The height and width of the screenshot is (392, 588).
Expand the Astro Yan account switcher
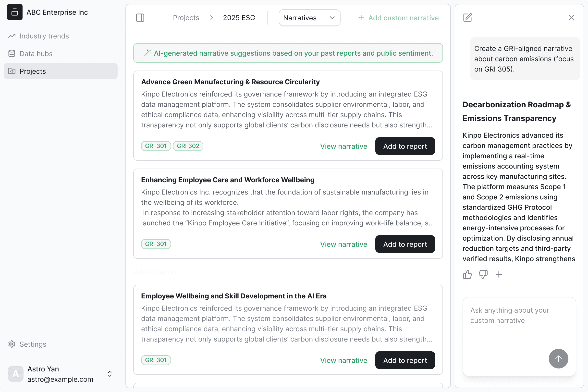click(x=110, y=374)
